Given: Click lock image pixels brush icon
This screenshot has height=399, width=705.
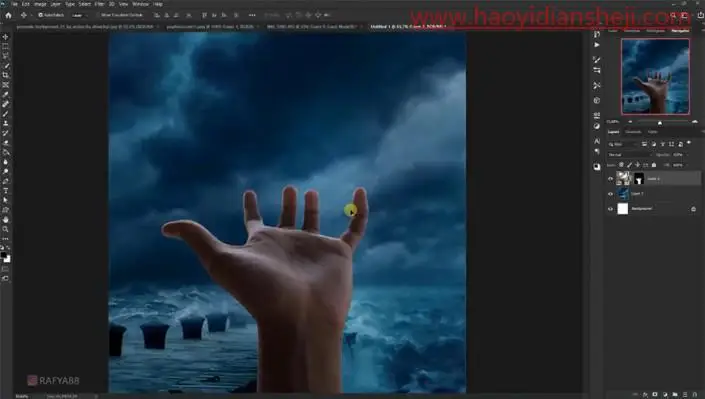Looking at the screenshot, I should coord(629,165).
